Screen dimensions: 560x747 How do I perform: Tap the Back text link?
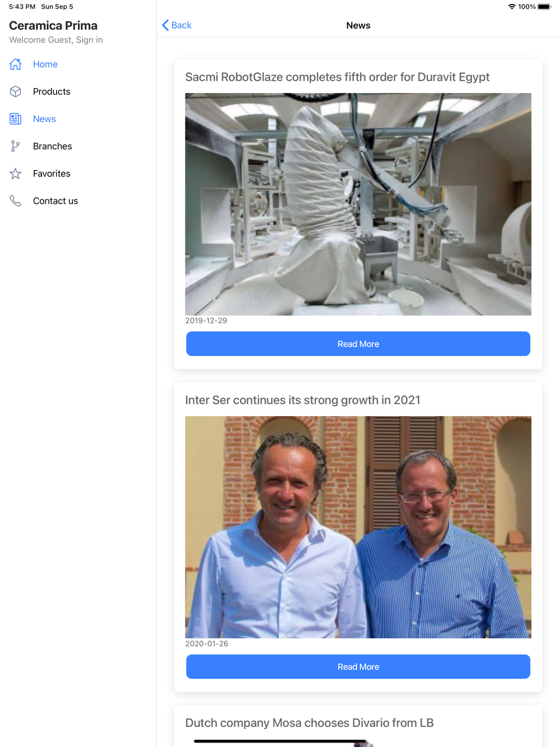(181, 25)
